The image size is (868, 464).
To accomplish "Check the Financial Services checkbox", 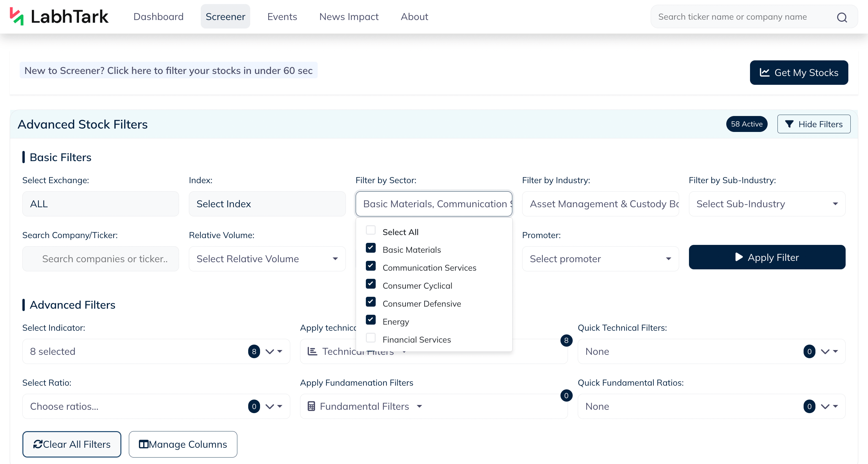I will pos(371,338).
